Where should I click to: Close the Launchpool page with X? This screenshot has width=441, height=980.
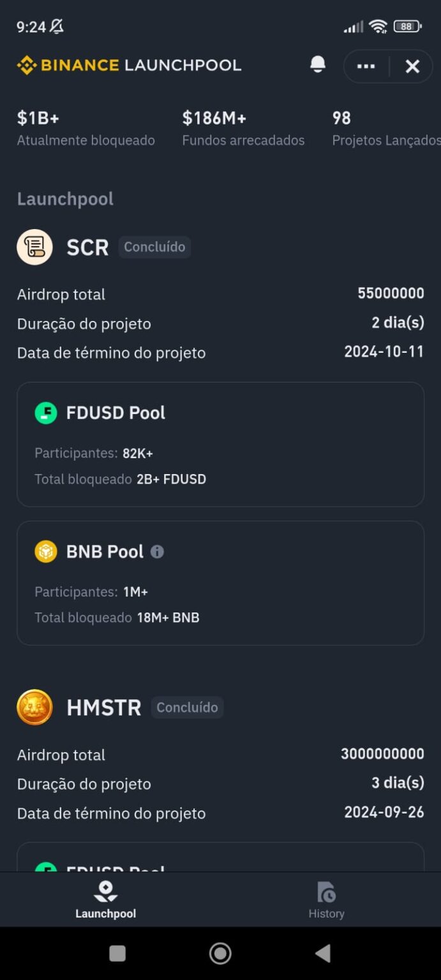click(x=412, y=66)
